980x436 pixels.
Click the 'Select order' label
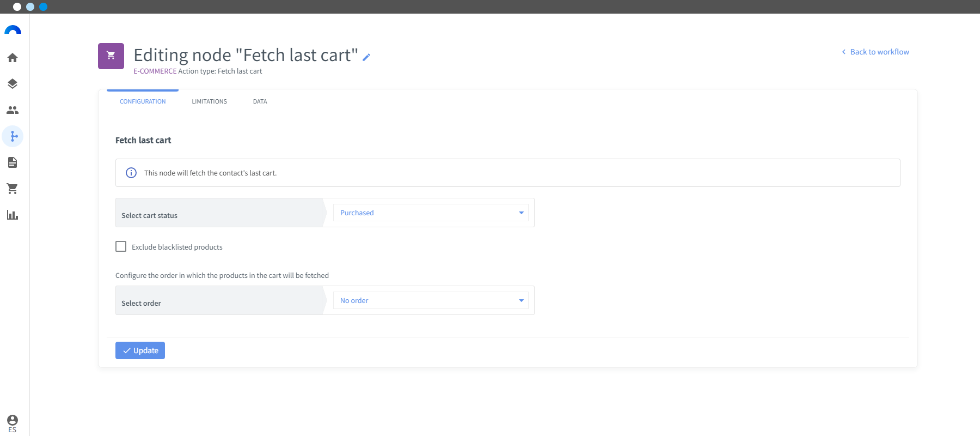(142, 303)
